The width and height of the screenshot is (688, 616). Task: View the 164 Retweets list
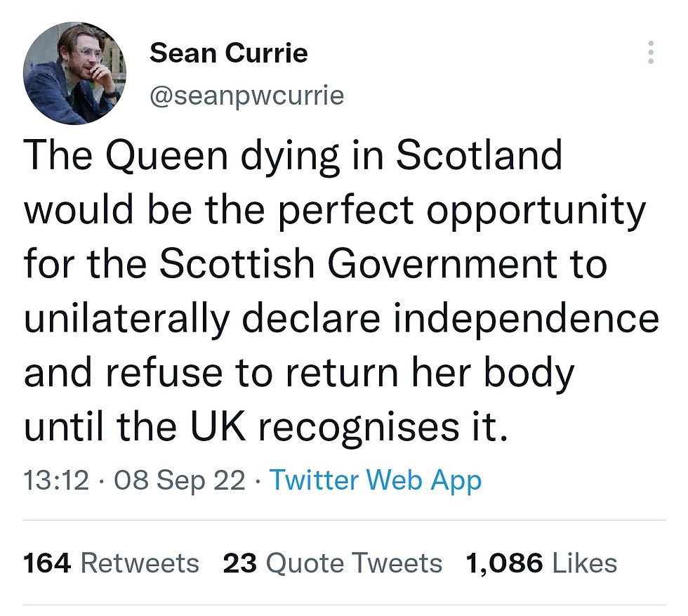pyautogui.click(x=111, y=563)
